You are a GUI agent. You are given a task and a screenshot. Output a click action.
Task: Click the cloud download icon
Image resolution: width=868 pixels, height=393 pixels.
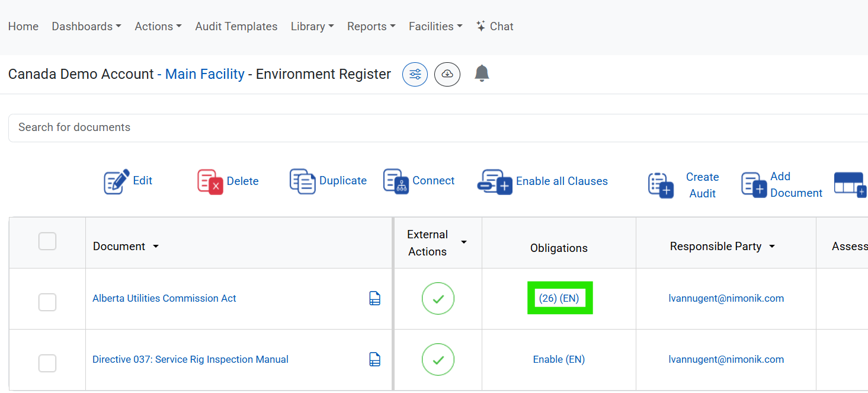pos(447,75)
